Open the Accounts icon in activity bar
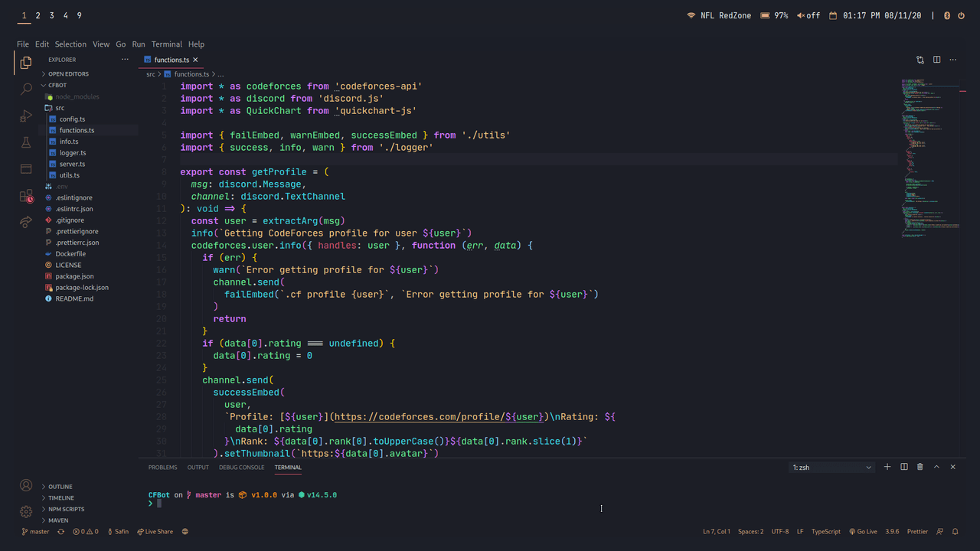The width and height of the screenshot is (980, 551). click(x=26, y=485)
